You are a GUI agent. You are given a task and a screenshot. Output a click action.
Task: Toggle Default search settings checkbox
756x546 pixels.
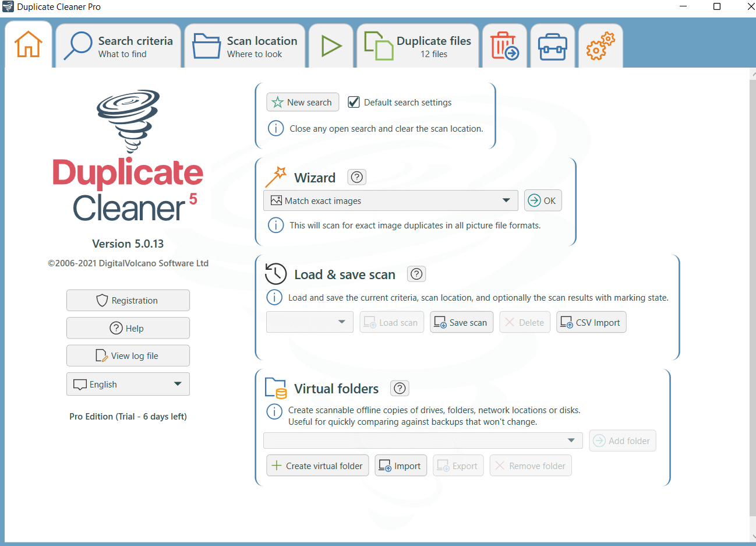(x=354, y=103)
